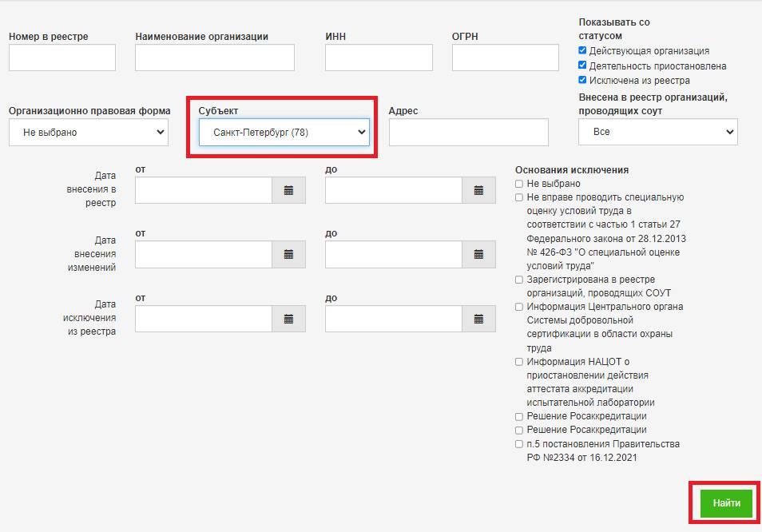Open the 'Субъект' dropdown showing Санкт-Петербург
Image resolution: width=762 pixels, height=532 pixels.
[284, 133]
